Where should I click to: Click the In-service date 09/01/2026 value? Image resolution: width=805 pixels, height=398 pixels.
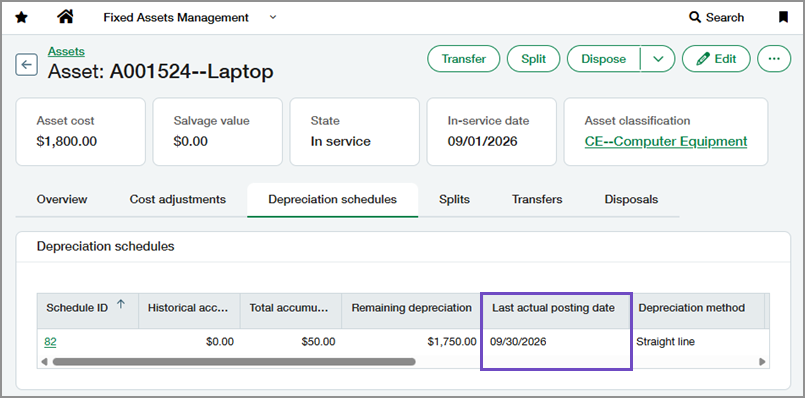tap(483, 141)
